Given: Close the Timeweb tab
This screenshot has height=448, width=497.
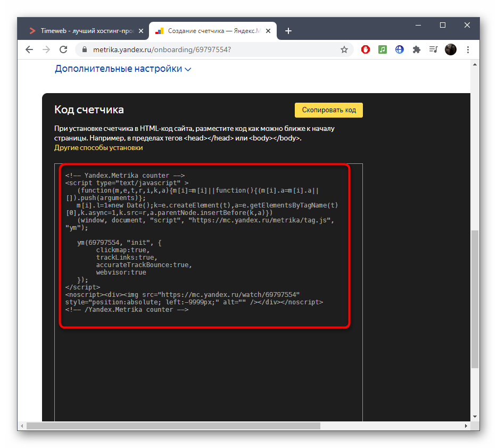Looking at the screenshot, I should [142, 31].
